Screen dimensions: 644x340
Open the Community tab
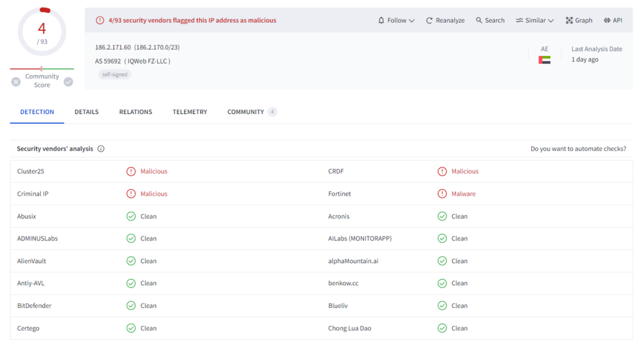[x=245, y=112]
